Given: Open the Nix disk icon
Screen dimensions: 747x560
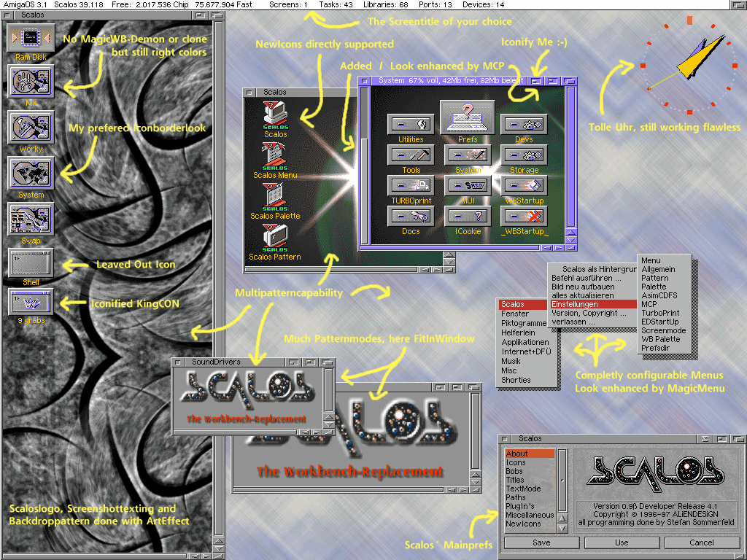Looking at the screenshot, I should [x=31, y=82].
